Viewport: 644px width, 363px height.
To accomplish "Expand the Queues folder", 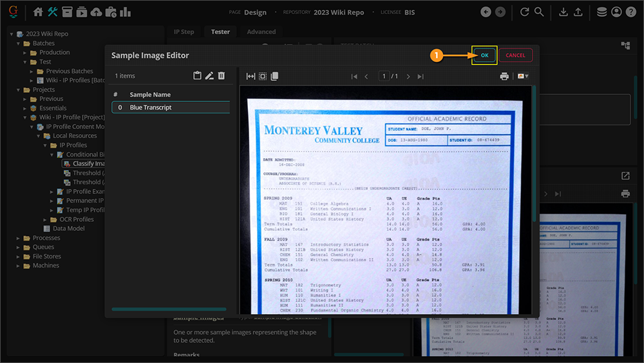I will tap(18, 247).
